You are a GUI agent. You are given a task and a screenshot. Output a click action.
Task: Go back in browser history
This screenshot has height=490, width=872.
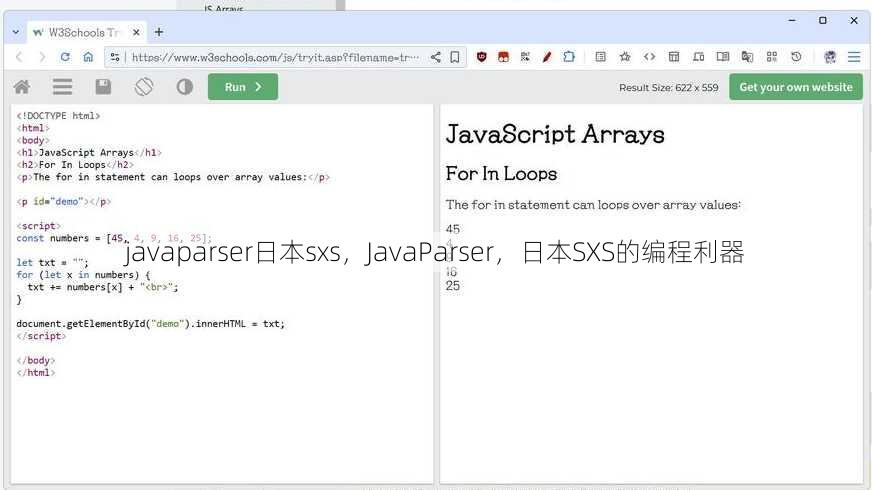pyautogui.click(x=19, y=57)
